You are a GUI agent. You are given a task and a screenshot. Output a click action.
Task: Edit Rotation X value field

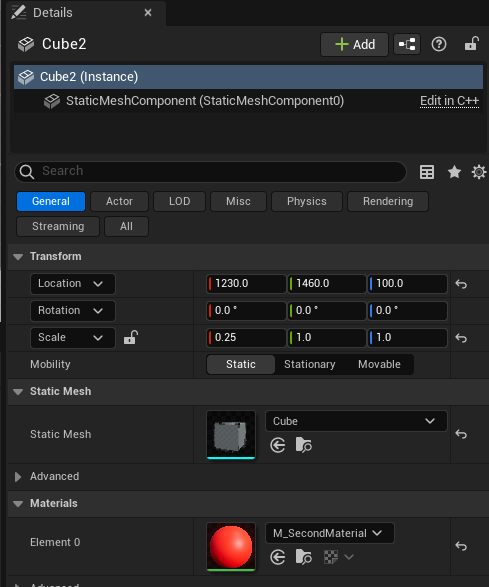pos(246,311)
